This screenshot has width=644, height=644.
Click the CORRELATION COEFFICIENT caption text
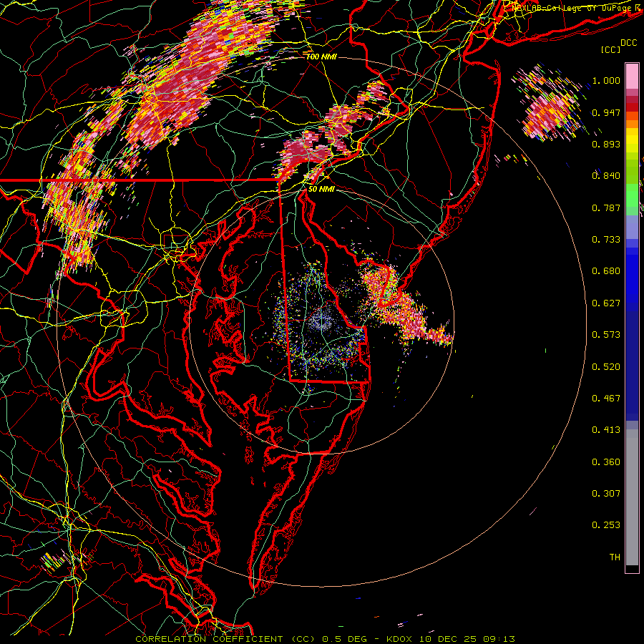pyautogui.click(x=209, y=639)
